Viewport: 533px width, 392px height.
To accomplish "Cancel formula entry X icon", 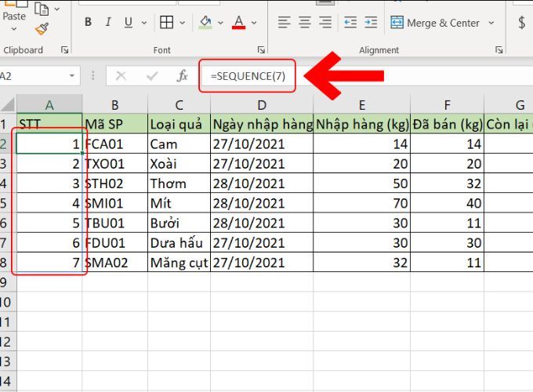I will 121,75.
